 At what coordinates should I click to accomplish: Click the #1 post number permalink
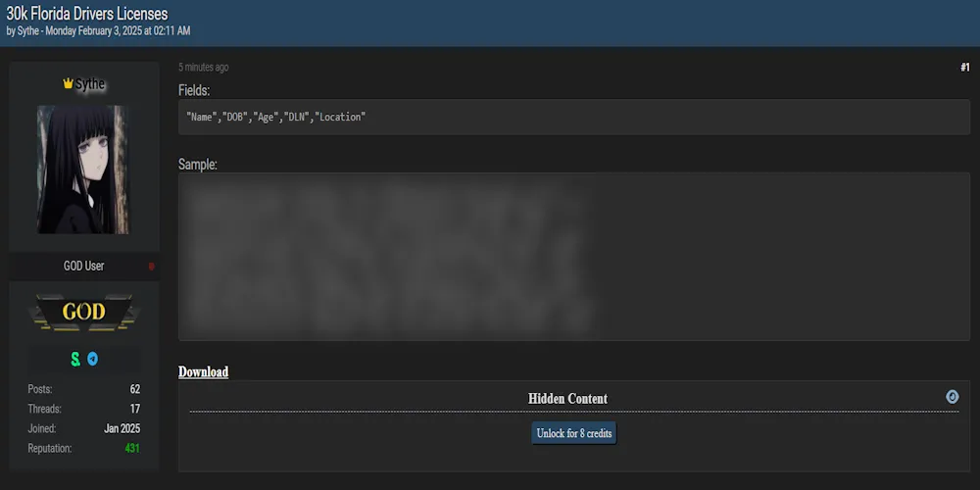point(964,68)
